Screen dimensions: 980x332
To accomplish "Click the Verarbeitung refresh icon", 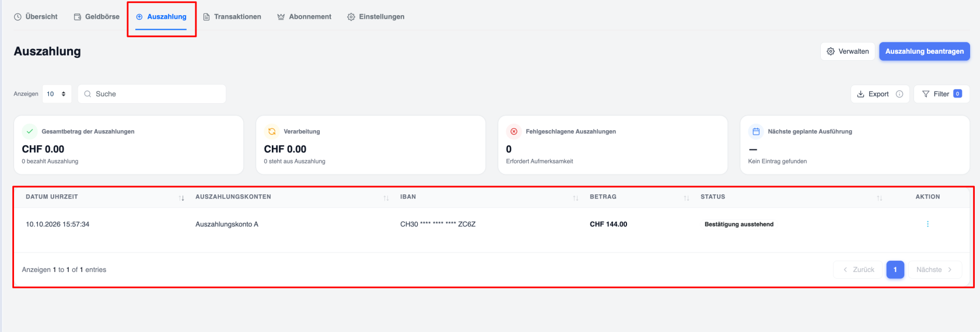I will click(272, 131).
